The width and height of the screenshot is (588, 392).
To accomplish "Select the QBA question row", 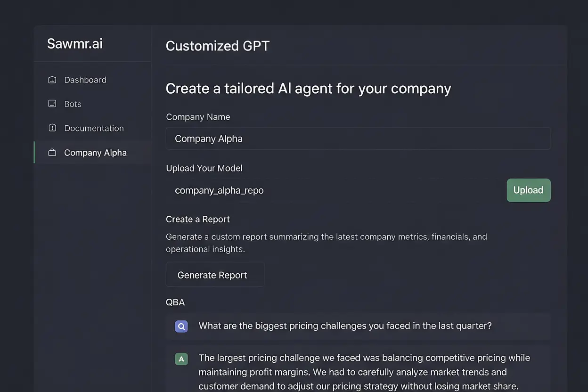I will click(345, 326).
